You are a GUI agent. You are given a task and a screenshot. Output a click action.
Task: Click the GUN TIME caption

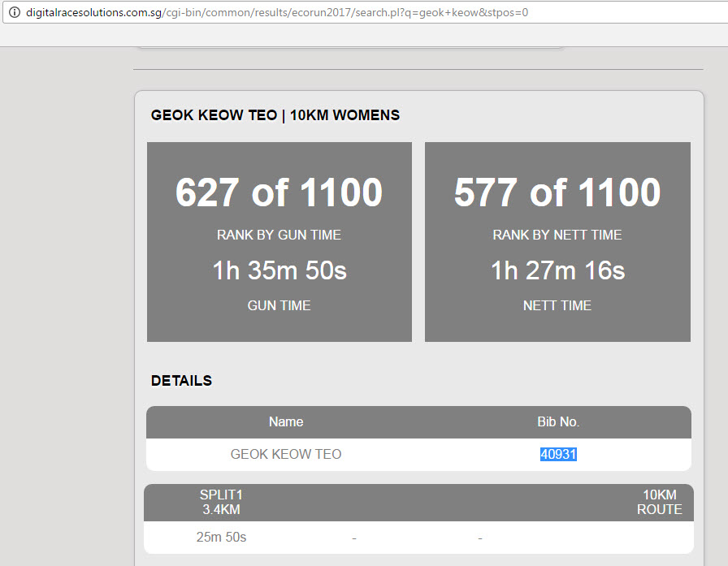(x=279, y=305)
